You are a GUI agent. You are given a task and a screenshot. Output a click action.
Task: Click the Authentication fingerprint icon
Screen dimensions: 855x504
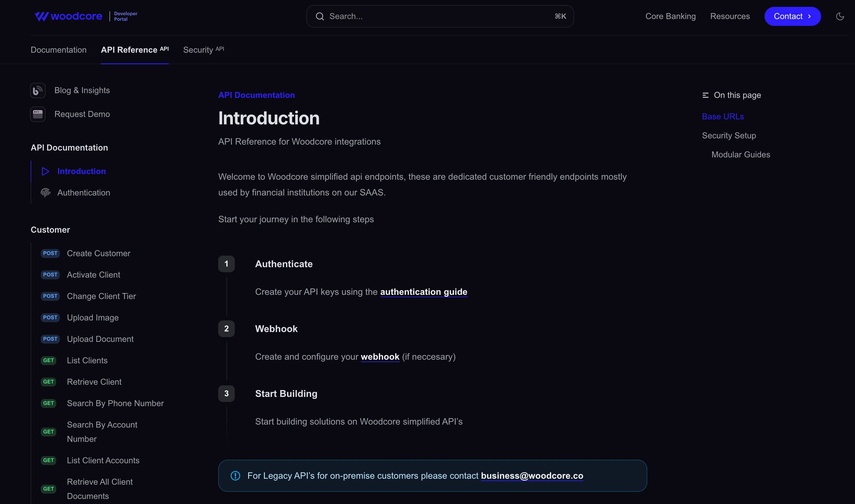point(45,192)
